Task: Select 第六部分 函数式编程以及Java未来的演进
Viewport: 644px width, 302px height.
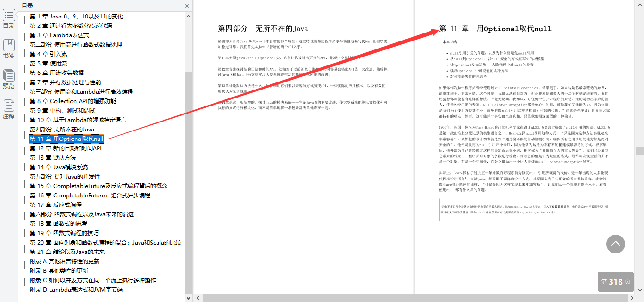Action: pos(81,214)
